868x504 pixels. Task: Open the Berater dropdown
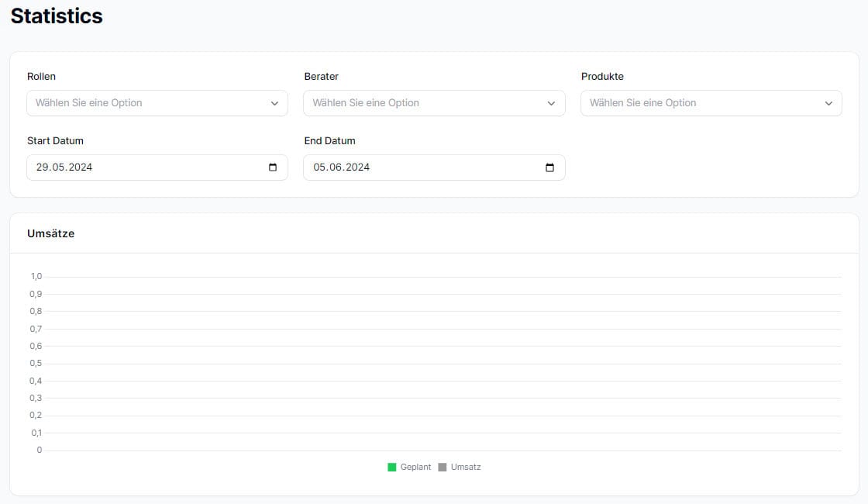click(x=434, y=103)
